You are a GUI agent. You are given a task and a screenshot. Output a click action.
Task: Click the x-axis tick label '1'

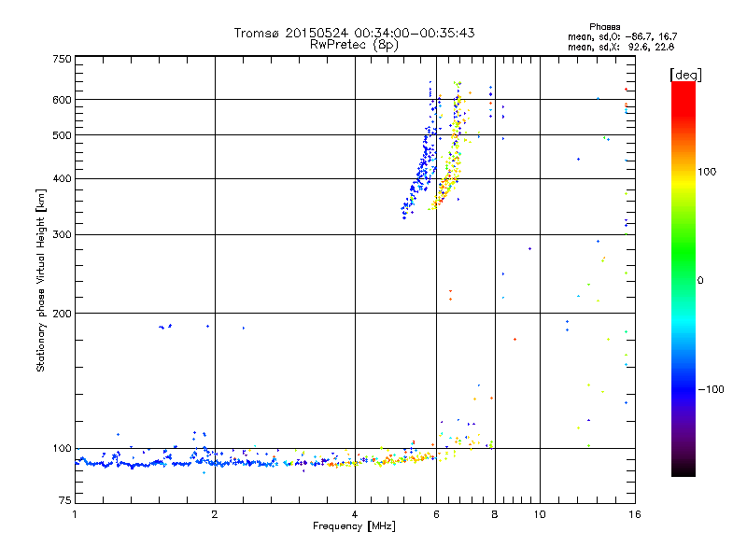[75, 514]
